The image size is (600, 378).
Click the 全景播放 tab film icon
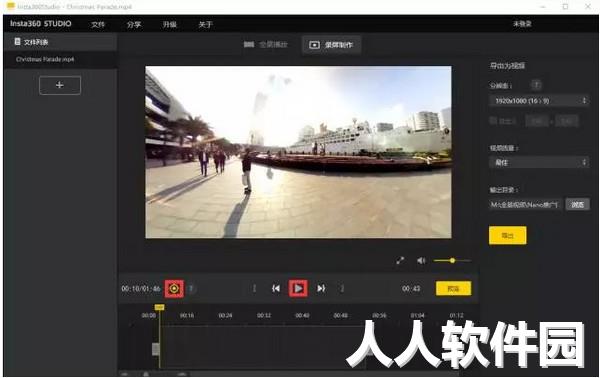pyautogui.click(x=249, y=45)
